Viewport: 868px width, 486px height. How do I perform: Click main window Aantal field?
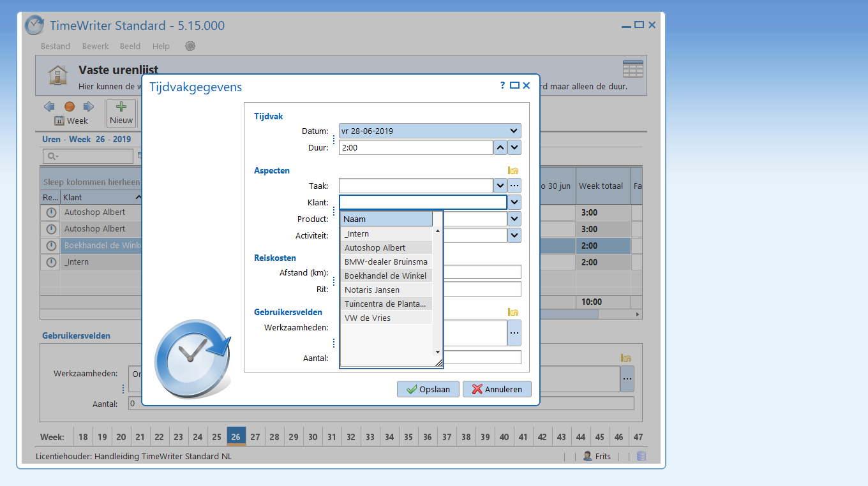coord(381,403)
